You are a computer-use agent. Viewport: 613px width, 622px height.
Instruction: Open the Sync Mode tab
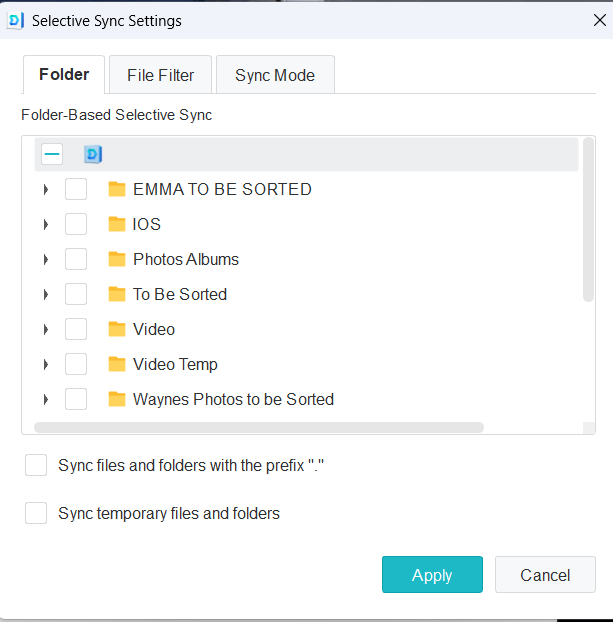[x=275, y=75]
